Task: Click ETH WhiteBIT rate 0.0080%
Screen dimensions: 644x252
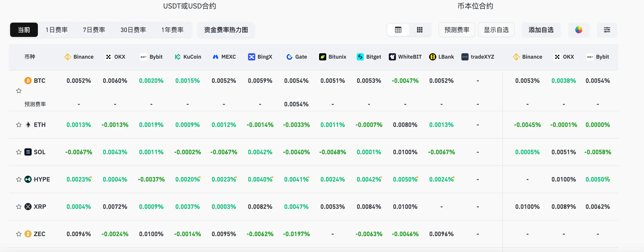Action: [405, 125]
